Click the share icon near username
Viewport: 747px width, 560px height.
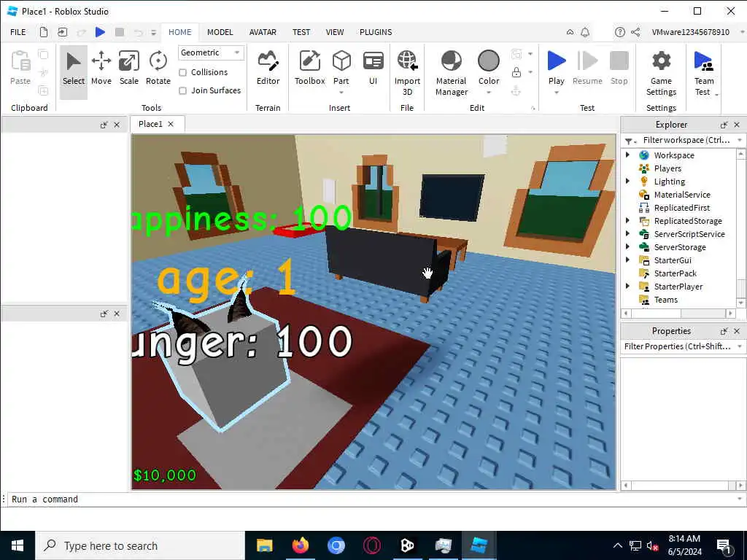point(635,32)
